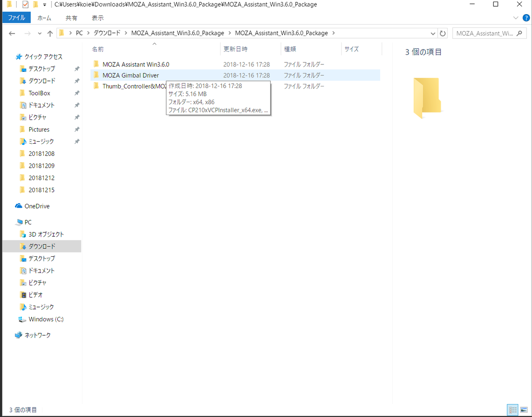This screenshot has width=532, height=417.
Task: Click the OneDrive cloud icon
Action: coord(18,206)
